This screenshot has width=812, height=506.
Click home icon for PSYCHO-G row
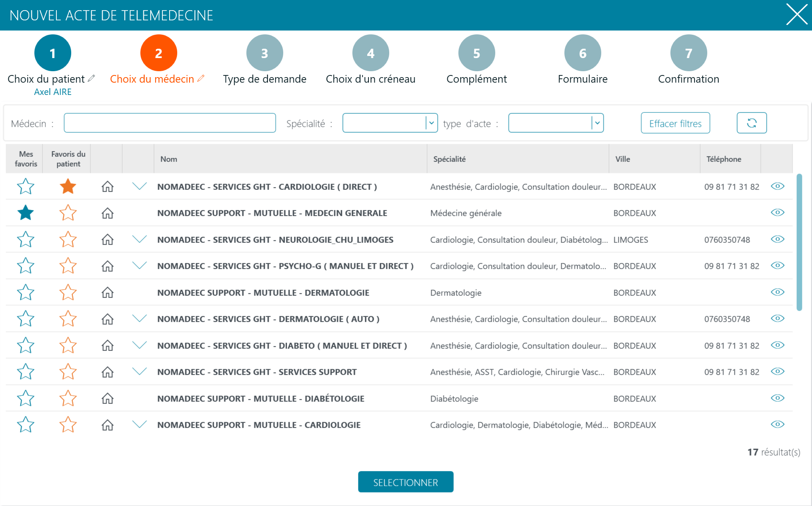click(108, 266)
